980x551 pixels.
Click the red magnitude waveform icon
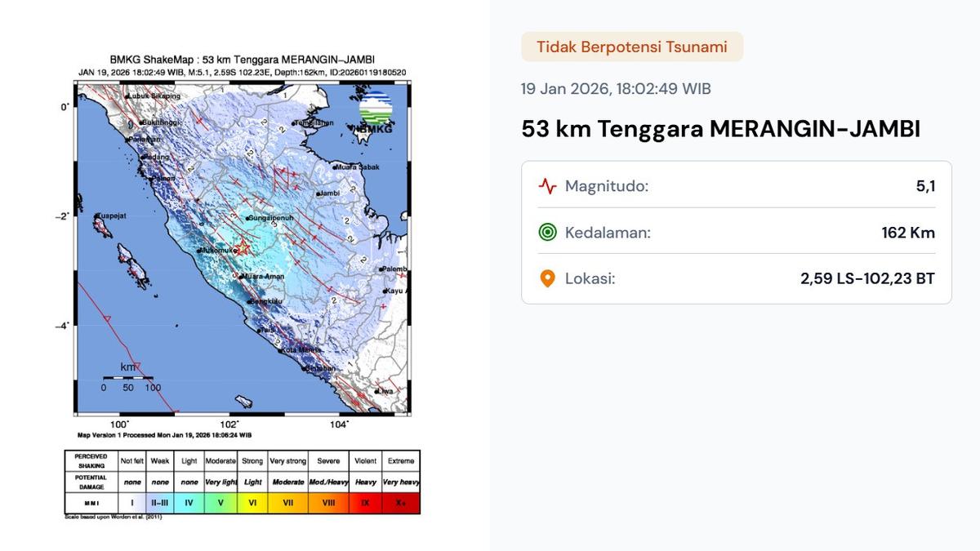point(546,186)
